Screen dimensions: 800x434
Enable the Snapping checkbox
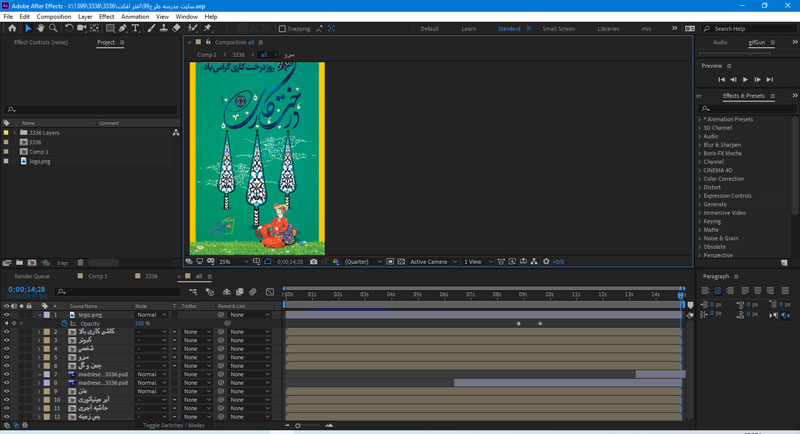(282, 29)
